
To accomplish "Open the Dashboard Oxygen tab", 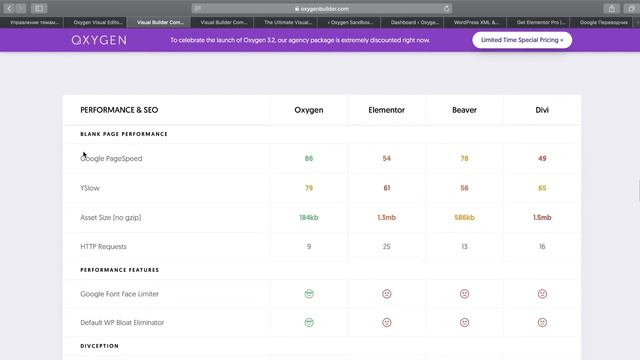I will [414, 22].
